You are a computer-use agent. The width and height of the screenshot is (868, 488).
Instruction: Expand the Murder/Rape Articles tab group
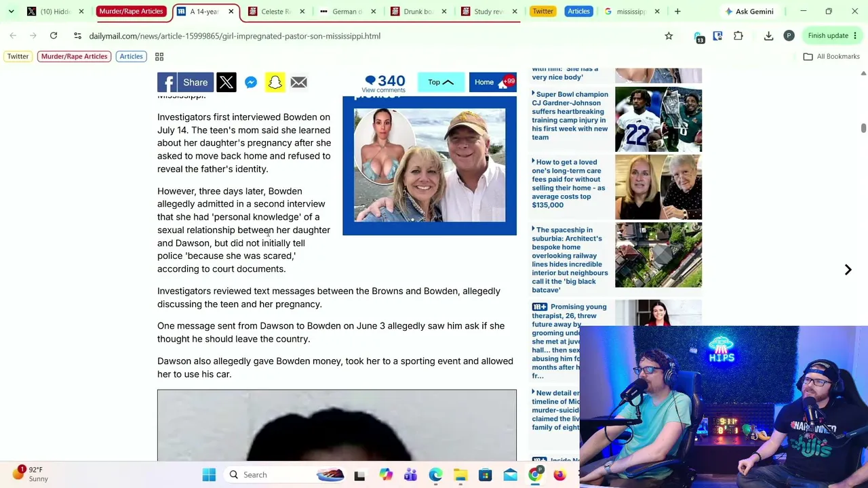point(131,12)
